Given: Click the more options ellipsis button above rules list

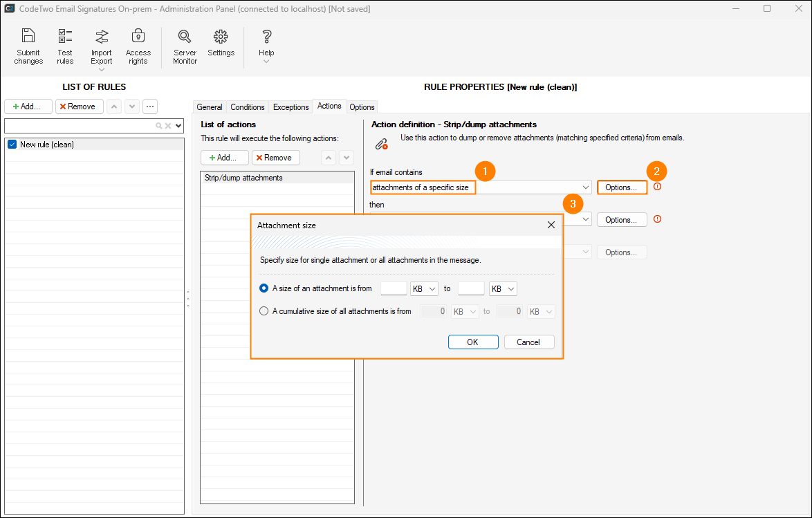Looking at the screenshot, I should pos(150,107).
